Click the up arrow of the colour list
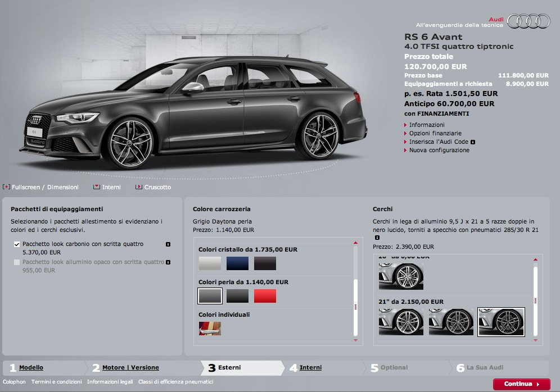Image resolution: width=560 pixels, height=392 pixels. 355,243
